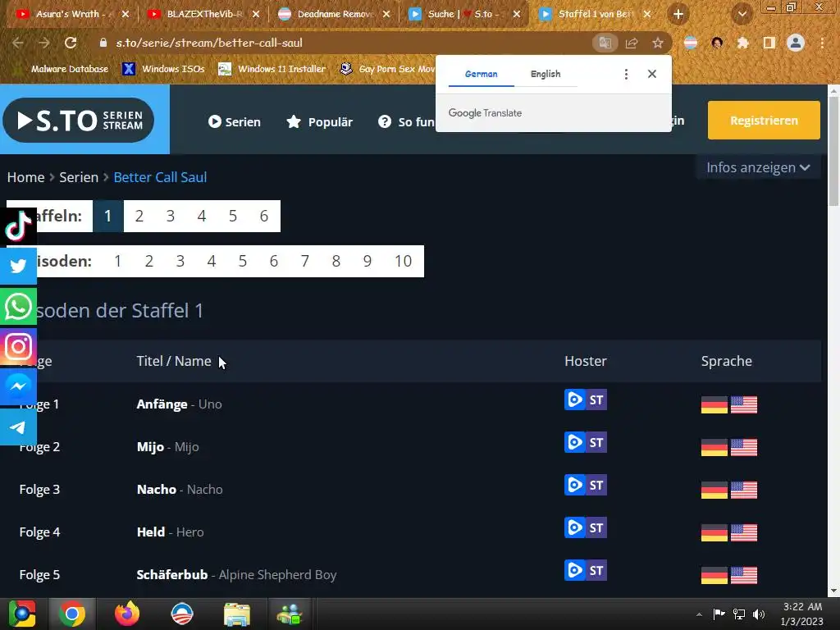Expand the Infos anzeigen dropdown
The image size is (840, 630).
point(758,167)
